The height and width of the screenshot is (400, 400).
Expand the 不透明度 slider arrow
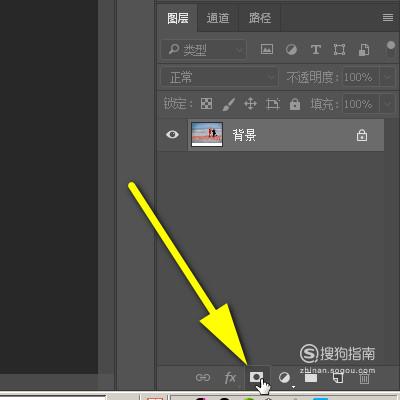click(387, 77)
